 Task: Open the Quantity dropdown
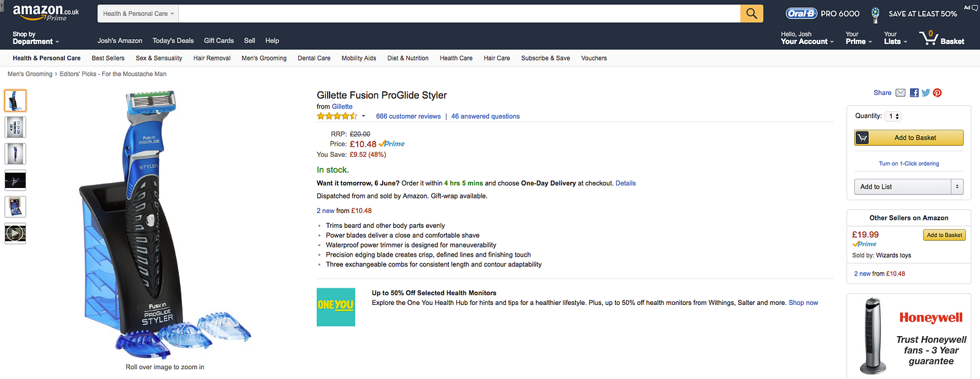point(894,116)
